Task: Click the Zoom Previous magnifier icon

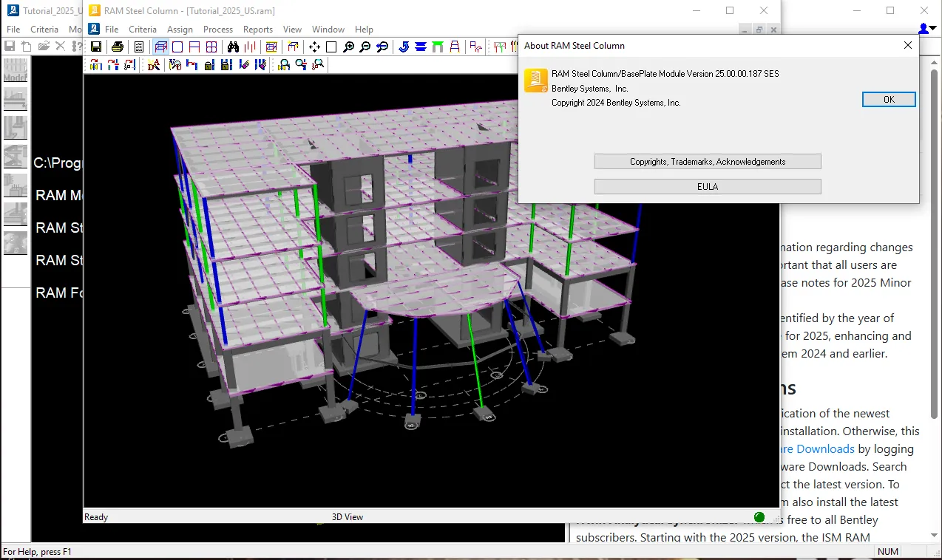Action: pos(382,47)
